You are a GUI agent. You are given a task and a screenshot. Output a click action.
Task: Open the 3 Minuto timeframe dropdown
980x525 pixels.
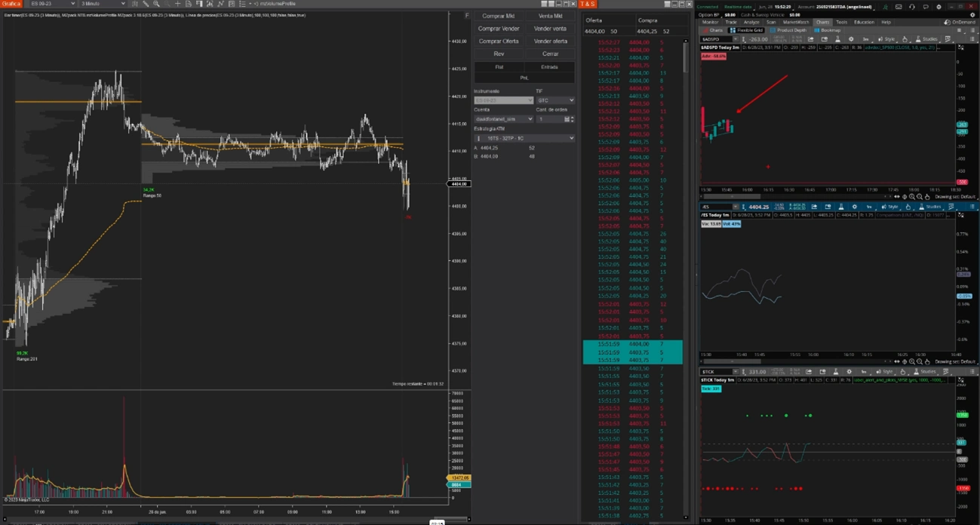(103, 4)
